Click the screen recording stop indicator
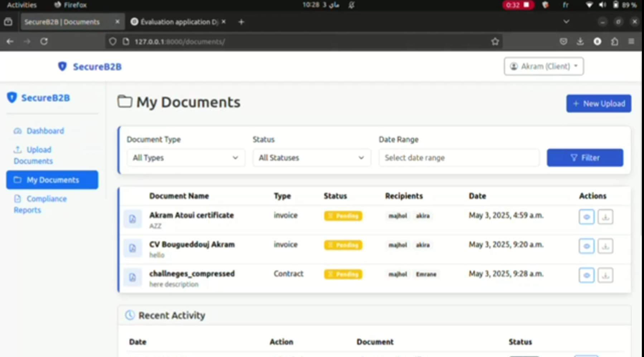This screenshot has height=357, width=644. tap(518, 5)
